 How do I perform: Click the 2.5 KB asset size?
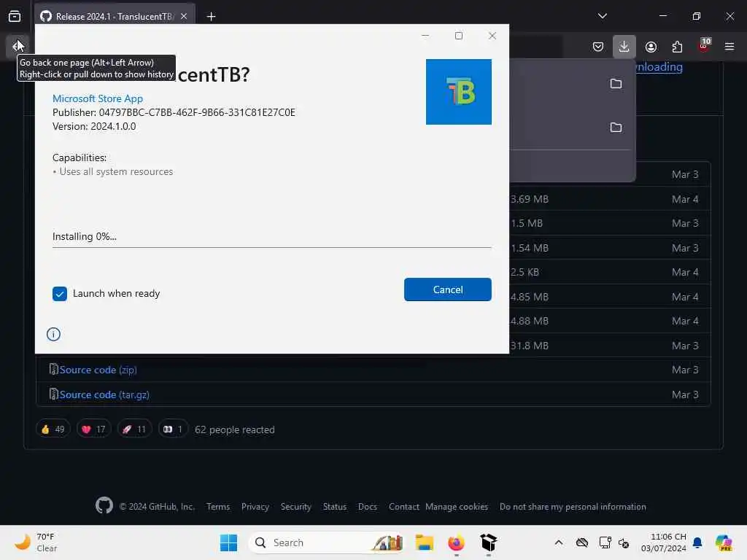[525, 273]
